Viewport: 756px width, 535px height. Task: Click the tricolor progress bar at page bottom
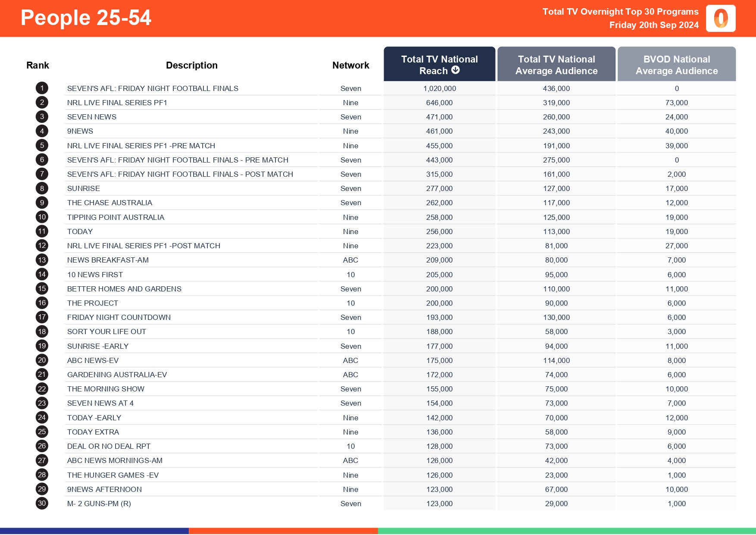pyautogui.click(x=378, y=531)
